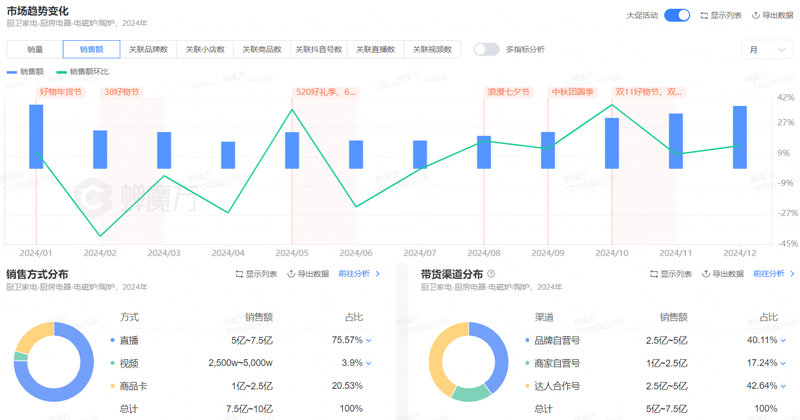Click the 销售额 blue legend marker

click(12, 72)
